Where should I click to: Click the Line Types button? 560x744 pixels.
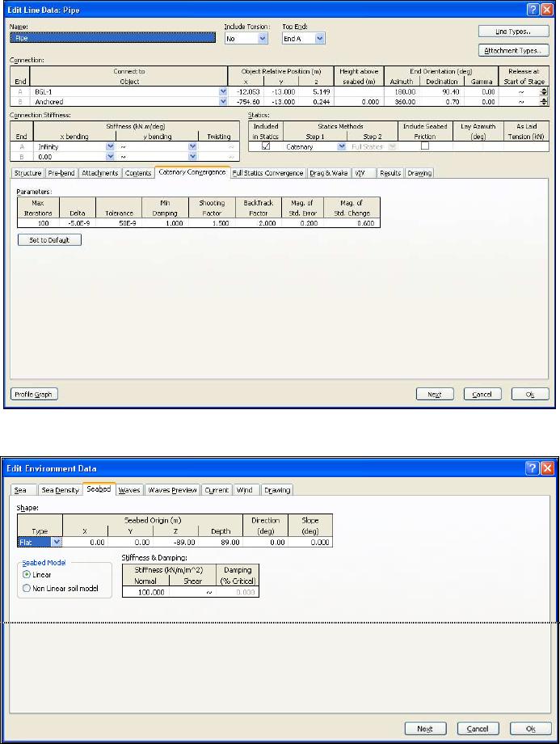[513, 32]
